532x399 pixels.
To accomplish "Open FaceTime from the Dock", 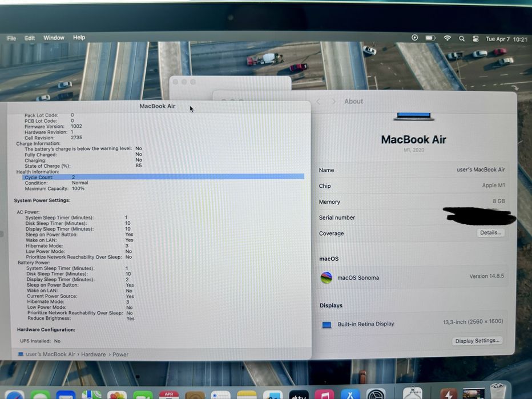I will click(143, 395).
